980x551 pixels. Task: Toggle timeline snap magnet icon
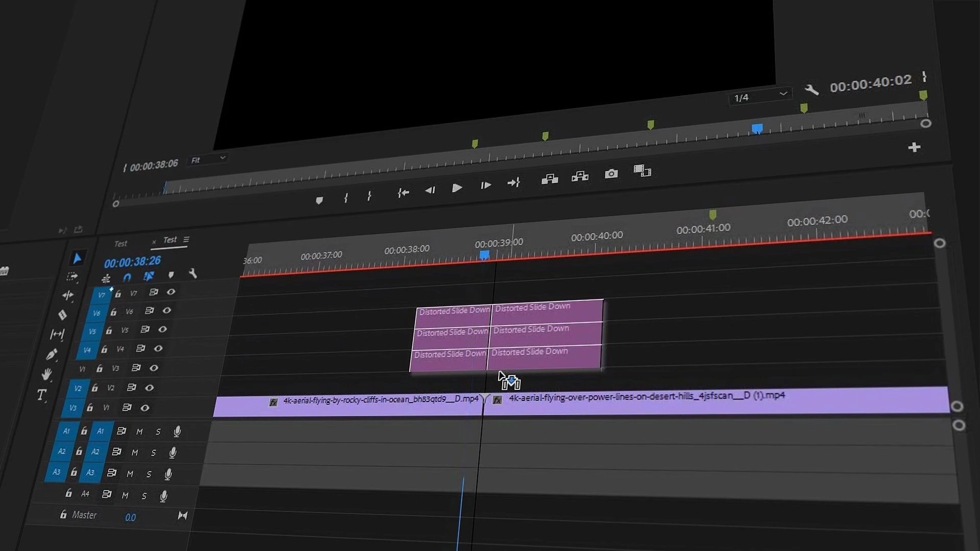[x=127, y=277]
